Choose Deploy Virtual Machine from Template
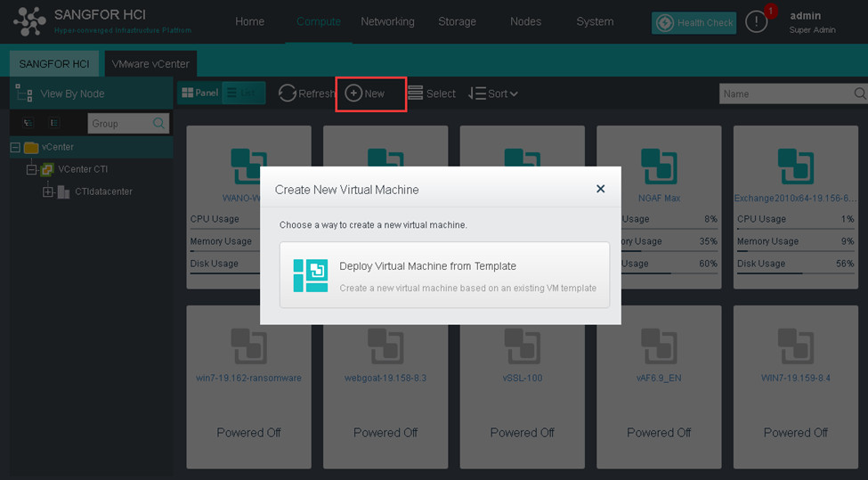This screenshot has width=868, height=480. click(x=444, y=274)
